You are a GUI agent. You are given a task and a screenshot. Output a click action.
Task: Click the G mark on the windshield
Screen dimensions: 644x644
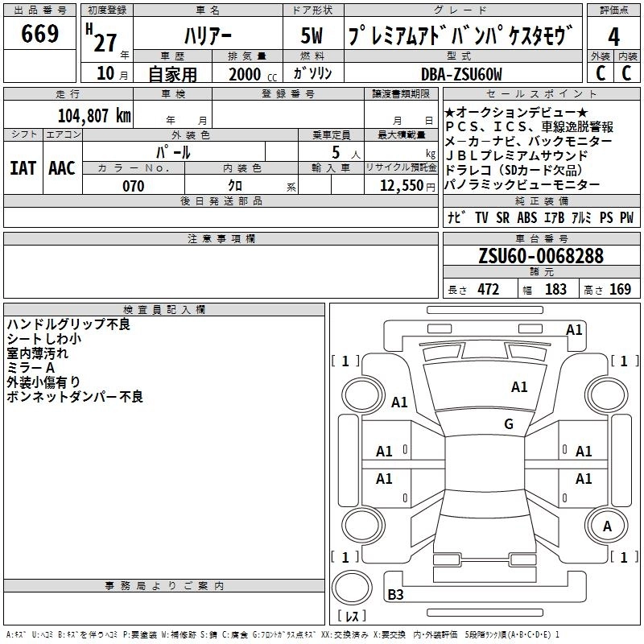click(x=508, y=424)
